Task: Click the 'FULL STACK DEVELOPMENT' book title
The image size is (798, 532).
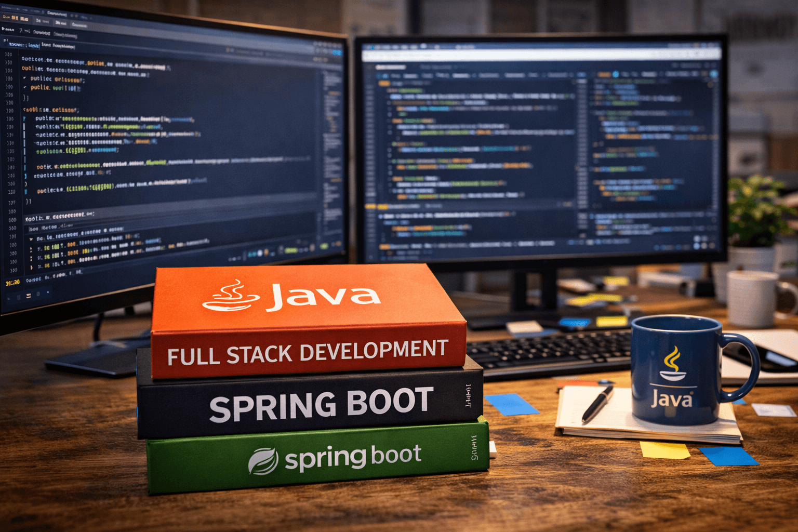Action: (x=307, y=353)
